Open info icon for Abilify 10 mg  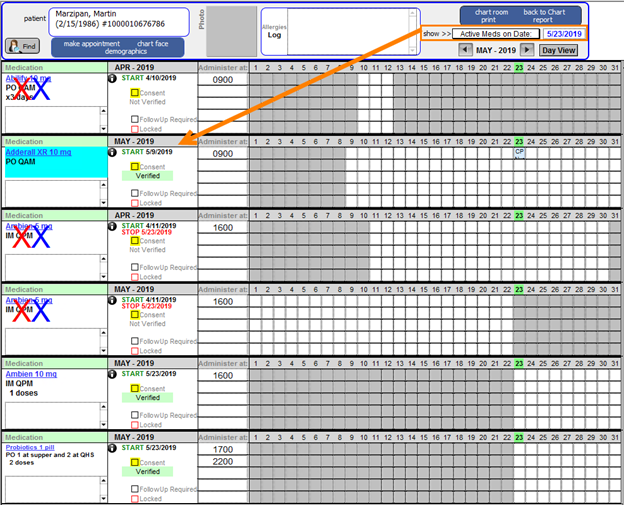[113, 78]
